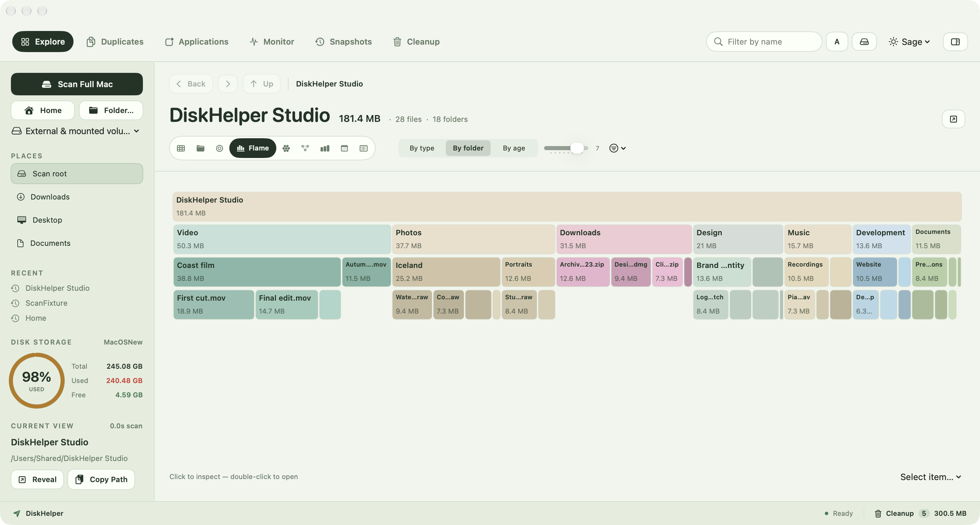The width and height of the screenshot is (980, 525).
Task: Click the depth slider knob
Action: click(x=577, y=148)
